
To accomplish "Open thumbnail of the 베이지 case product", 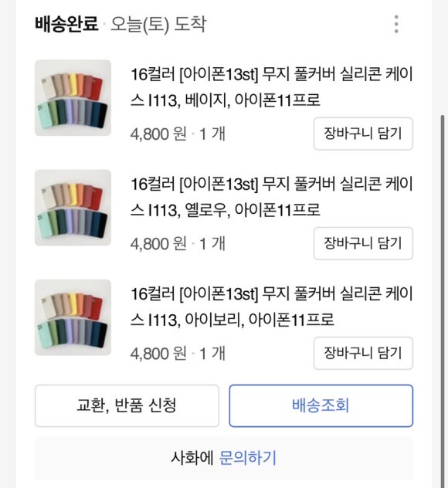I will pos(73,98).
